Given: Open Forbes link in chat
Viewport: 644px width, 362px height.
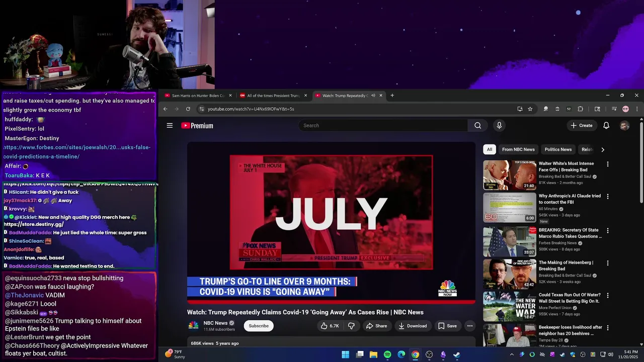Looking at the screenshot, I should point(77,152).
